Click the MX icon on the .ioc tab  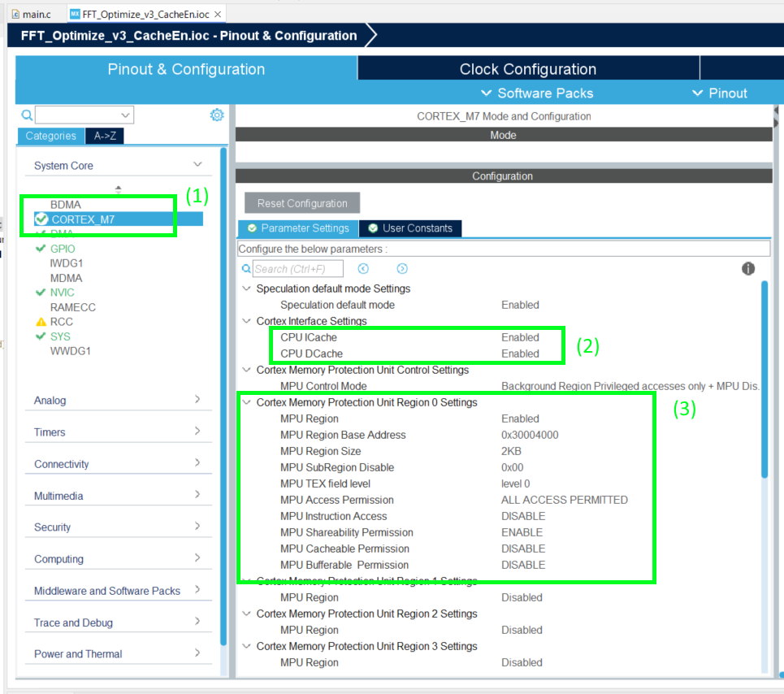tap(75, 14)
